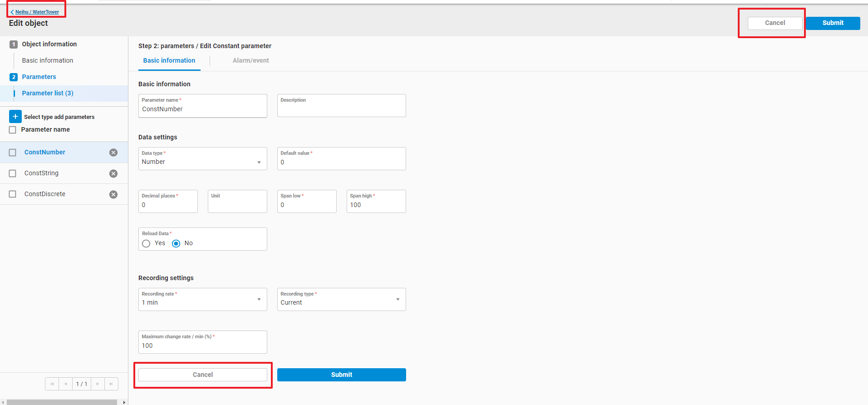Delete ConstDiscrete using its X icon
Screen dimensions: 868x405
[x=113, y=194]
